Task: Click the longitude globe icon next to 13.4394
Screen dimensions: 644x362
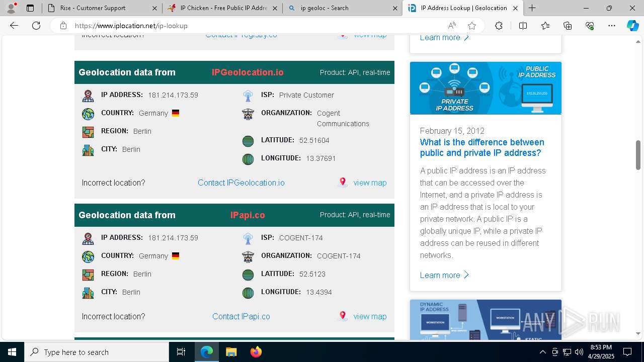Action: (248, 293)
